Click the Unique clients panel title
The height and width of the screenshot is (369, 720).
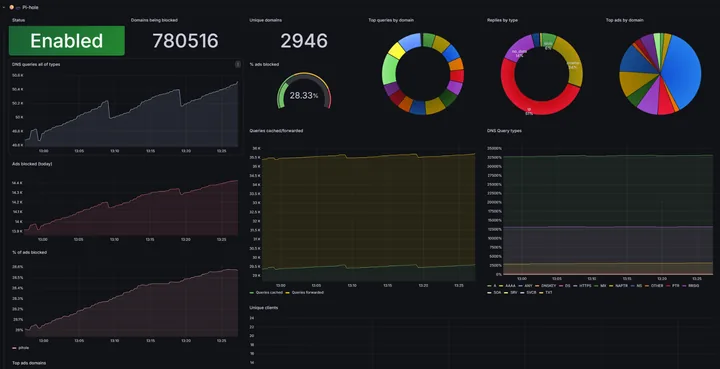(264, 308)
